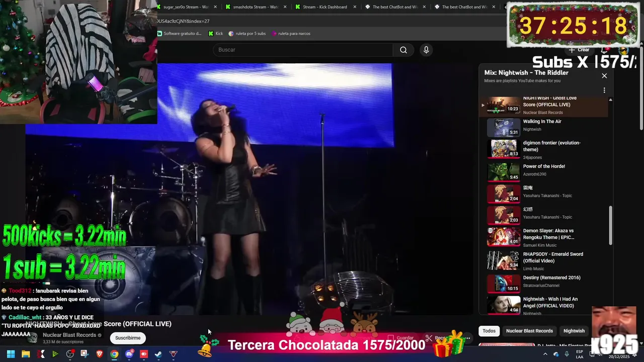Play Destiny (Remastered 2016) item
644x362 pixels.
543,283
